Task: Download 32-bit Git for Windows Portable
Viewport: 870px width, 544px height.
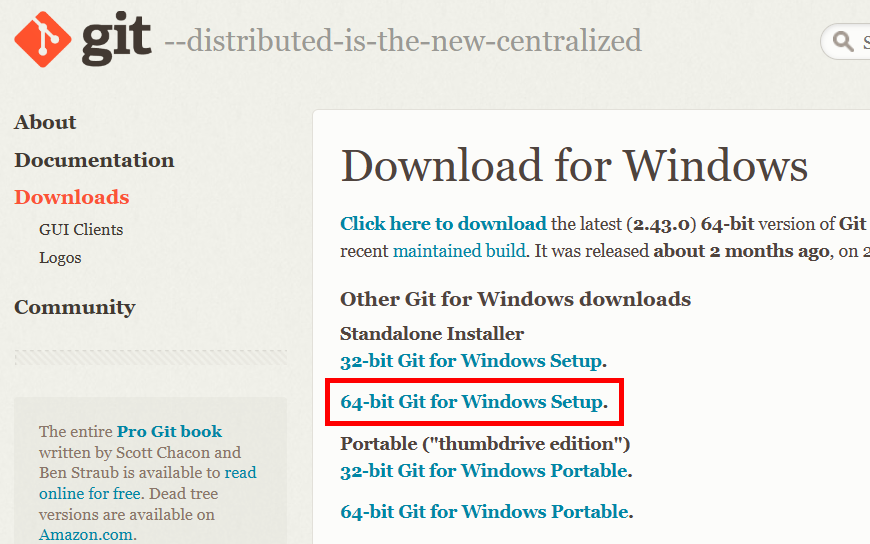Action: click(484, 471)
